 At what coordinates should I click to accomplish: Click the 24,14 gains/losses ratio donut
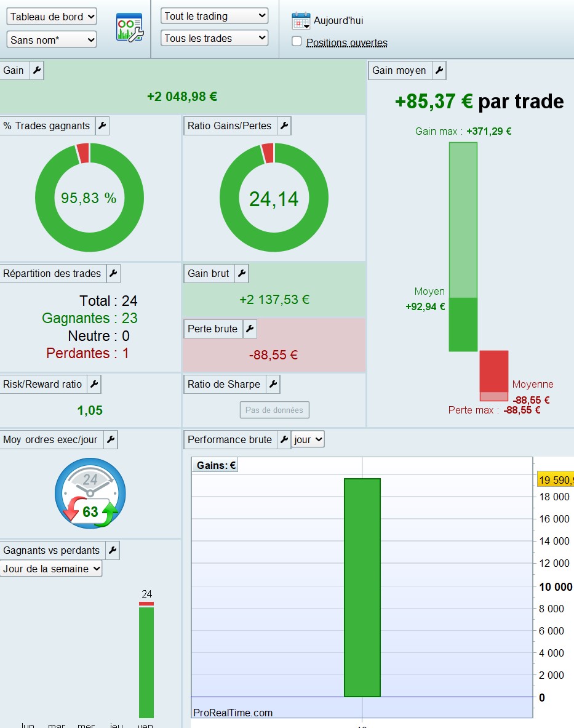pyautogui.click(x=274, y=198)
